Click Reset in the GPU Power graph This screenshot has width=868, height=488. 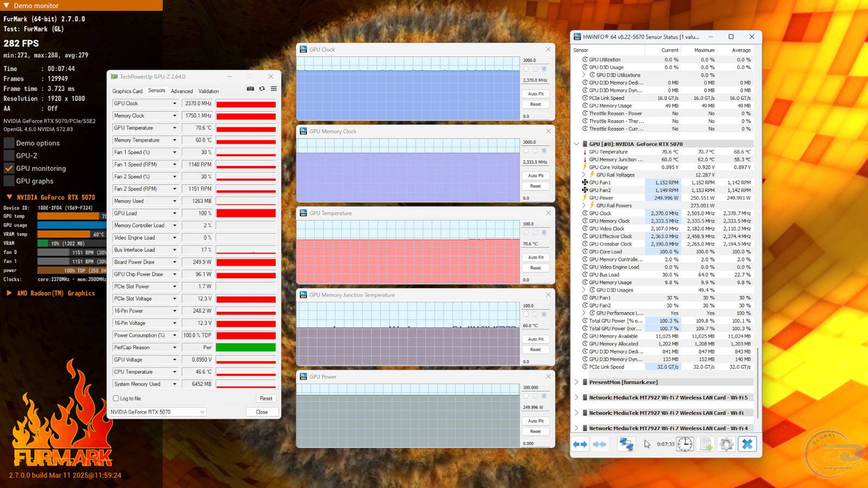[535, 432]
